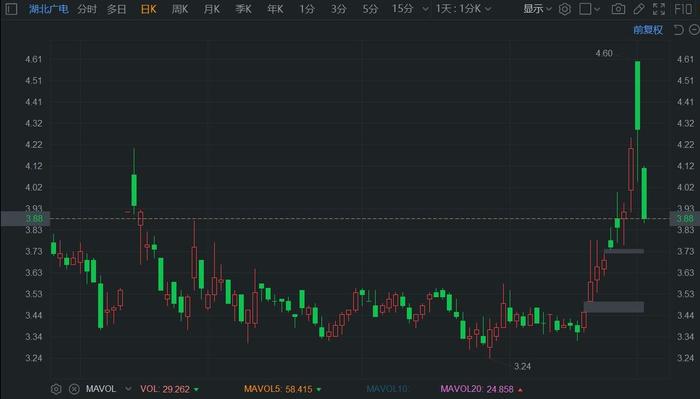Enter fullscreen chart mode
The image size is (700, 399).
[x=659, y=9]
